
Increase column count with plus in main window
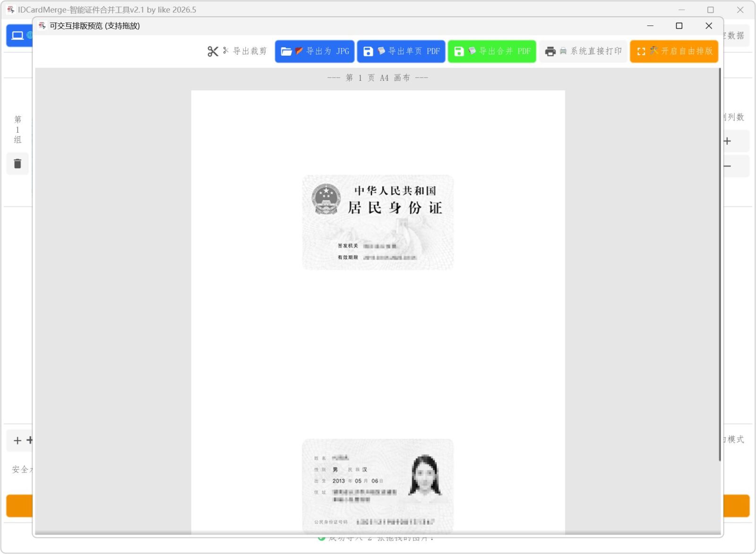pos(728,141)
